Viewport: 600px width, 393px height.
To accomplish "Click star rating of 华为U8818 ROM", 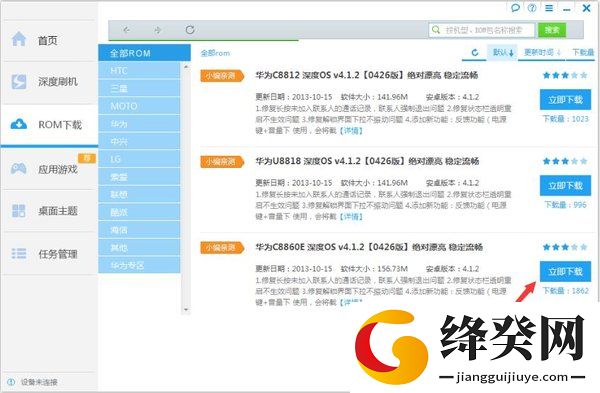I will (565, 161).
